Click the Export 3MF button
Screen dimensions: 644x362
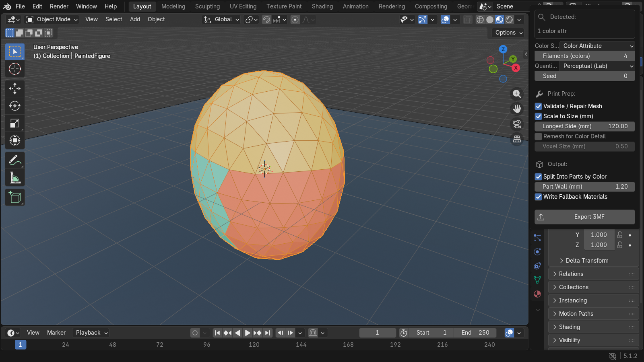click(585, 217)
